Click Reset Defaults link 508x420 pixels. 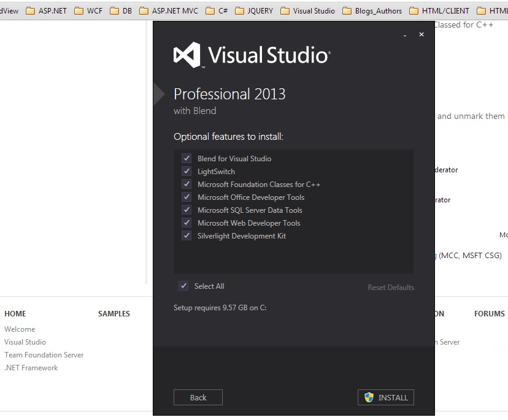[x=391, y=287]
